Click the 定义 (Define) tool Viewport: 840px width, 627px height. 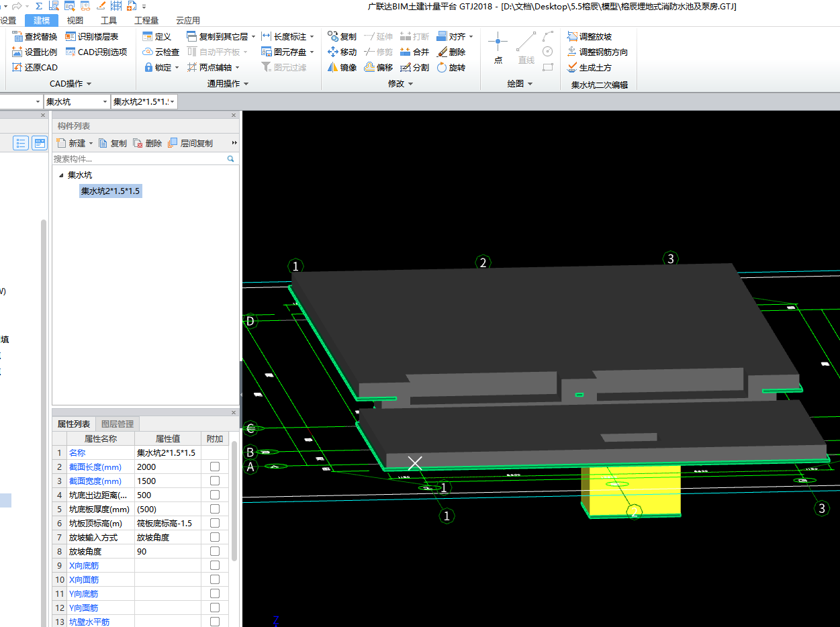coord(157,36)
